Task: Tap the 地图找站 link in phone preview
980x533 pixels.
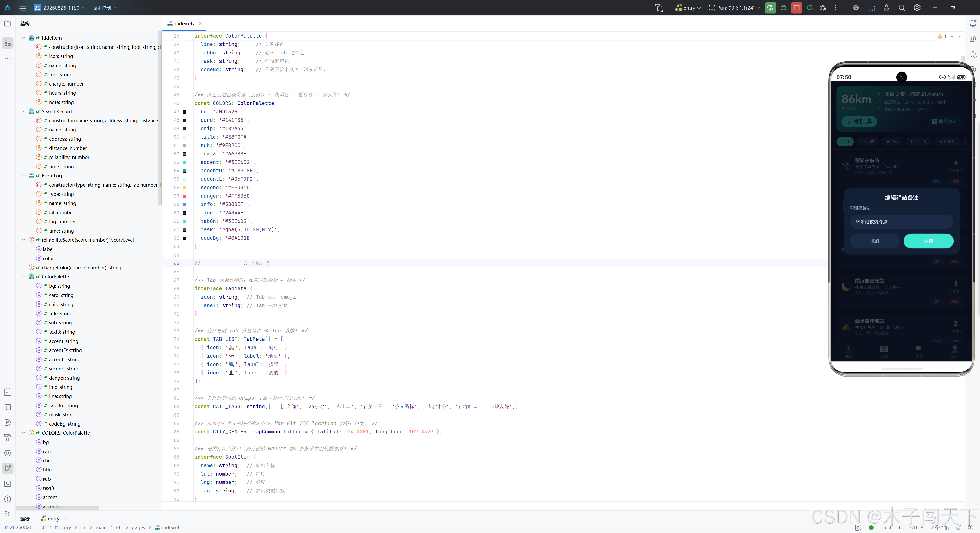Action: point(944,122)
